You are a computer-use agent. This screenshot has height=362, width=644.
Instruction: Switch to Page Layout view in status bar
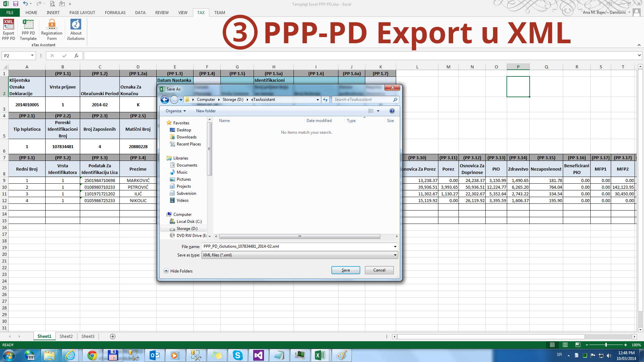point(565,345)
